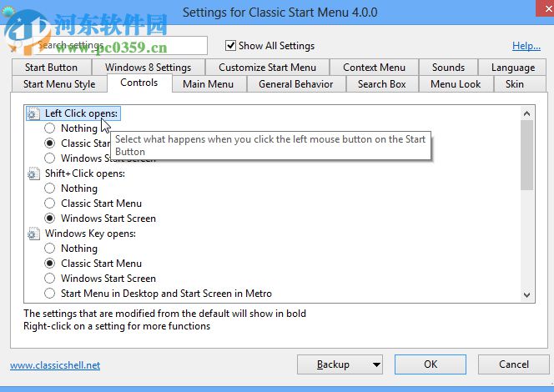This screenshot has height=392, width=554.
Task: Switch to the Windows 8 Settings tab
Action: [x=148, y=67]
